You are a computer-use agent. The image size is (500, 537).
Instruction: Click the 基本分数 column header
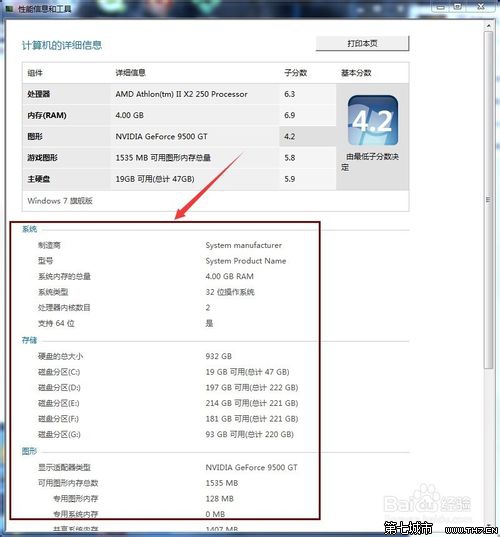356,73
